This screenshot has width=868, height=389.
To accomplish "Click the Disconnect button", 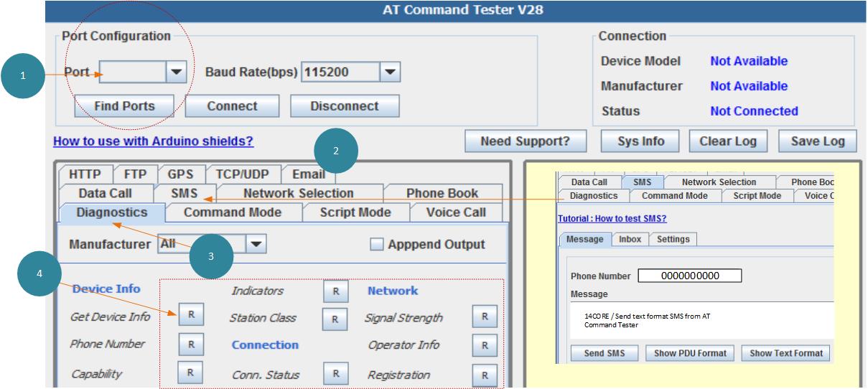I will click(345, 106).
